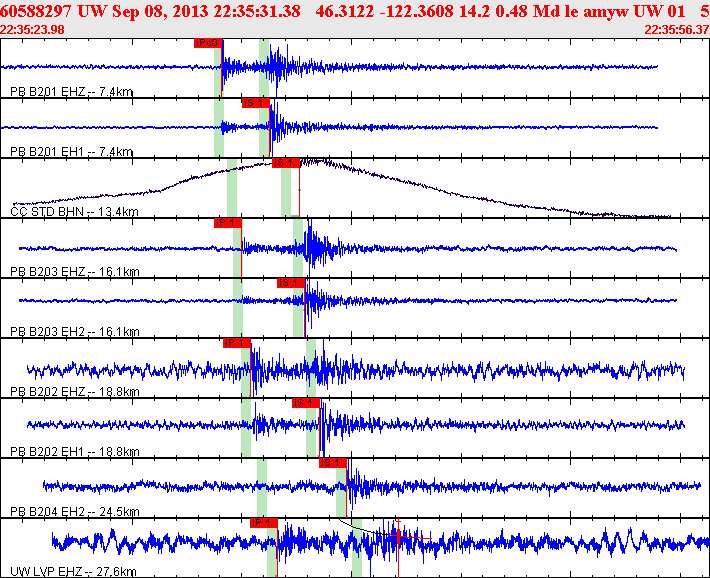The width and height of the screenshot is (710, 578).
Task: Select the S pick flag on PB B204 EH2
Action: click(332, 462)
